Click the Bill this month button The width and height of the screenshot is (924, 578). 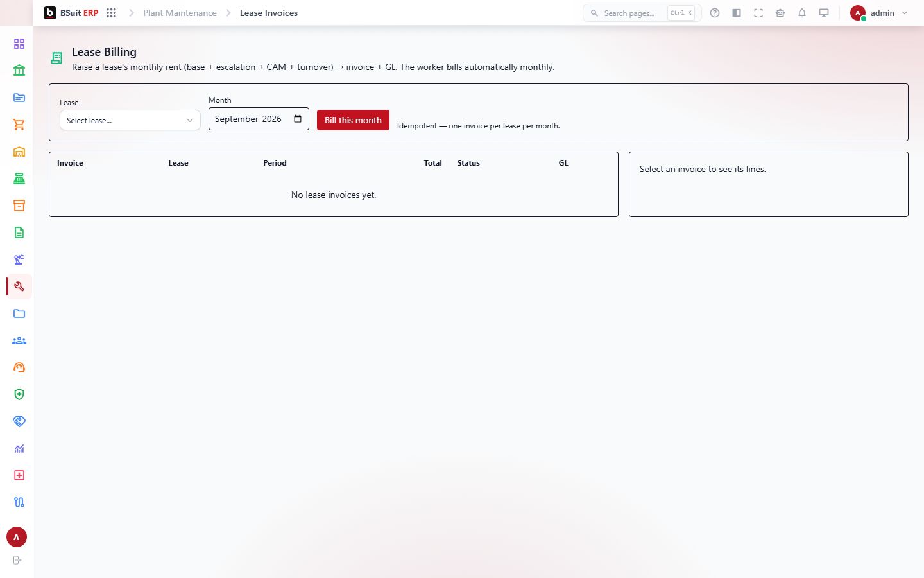pos(353,120)
